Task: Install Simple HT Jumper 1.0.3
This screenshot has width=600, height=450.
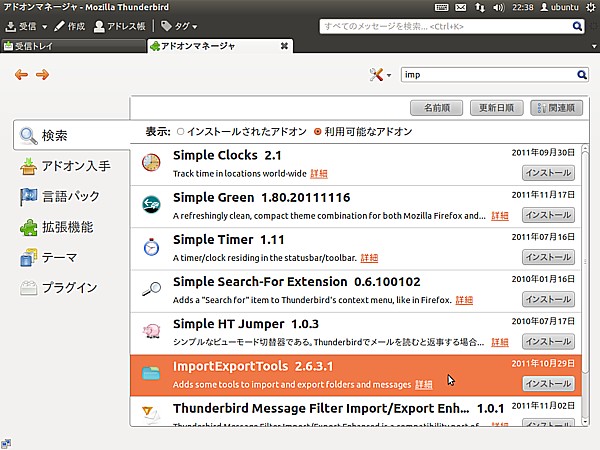Action: pos(548,342)
